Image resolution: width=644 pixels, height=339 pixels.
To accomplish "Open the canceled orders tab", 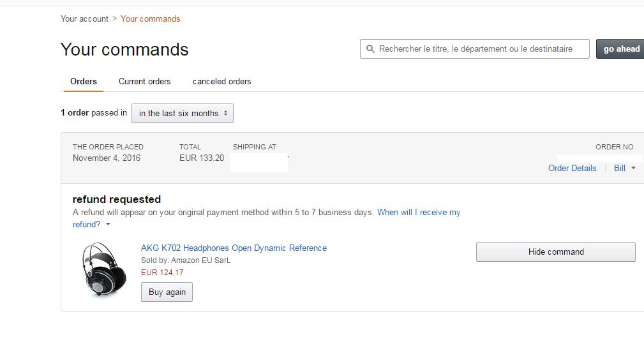I will 221,81.
